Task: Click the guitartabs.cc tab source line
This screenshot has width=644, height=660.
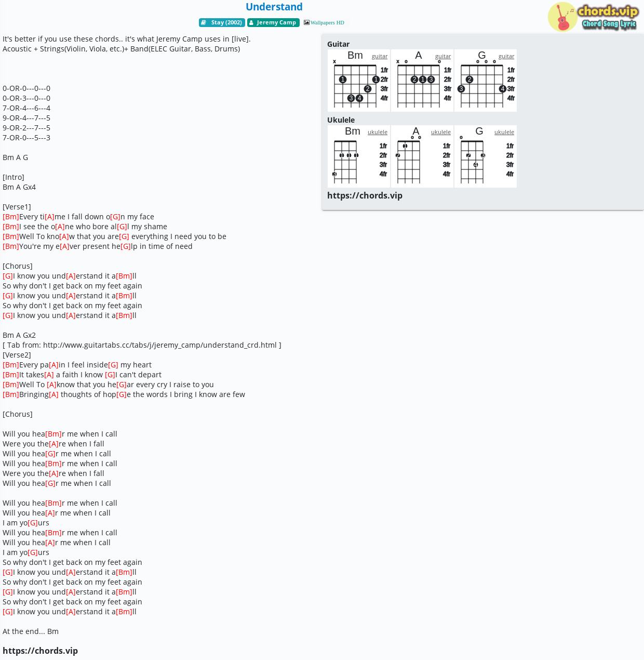Action: pos(142,345)
